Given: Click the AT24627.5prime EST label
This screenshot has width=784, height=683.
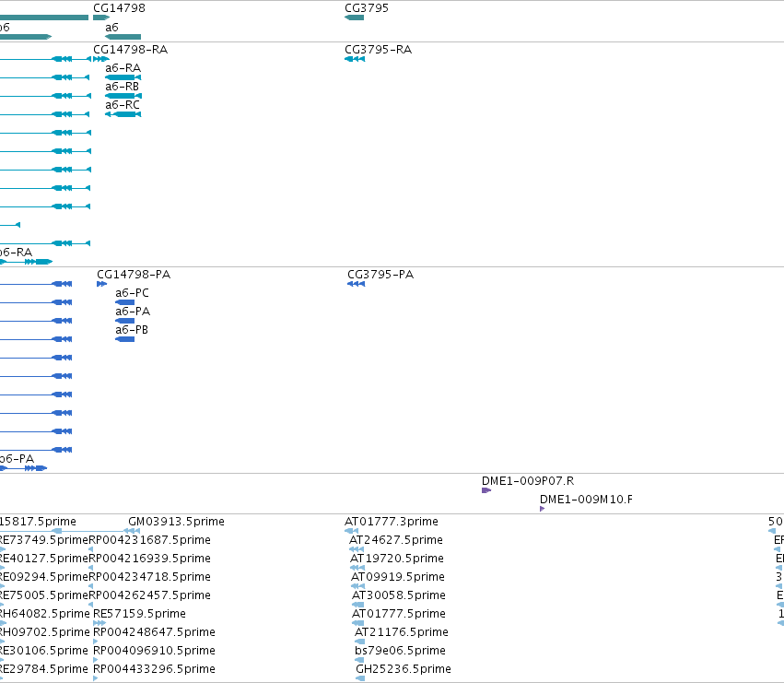Looking at the screenshot, I should [396, 540].
